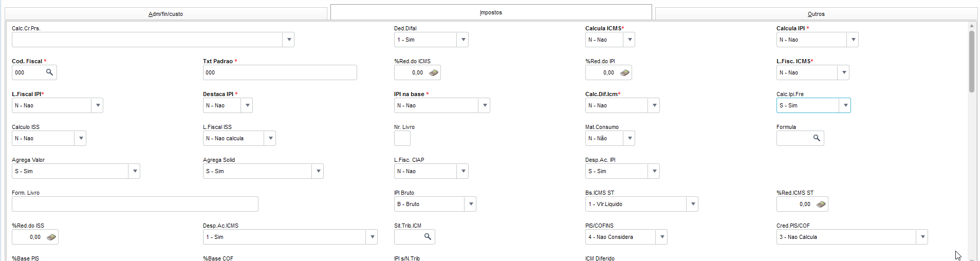Click the %Red.do ISS calculator icon
The width and height of the screenshot is (980, 261).
click(x=51, y=237)
